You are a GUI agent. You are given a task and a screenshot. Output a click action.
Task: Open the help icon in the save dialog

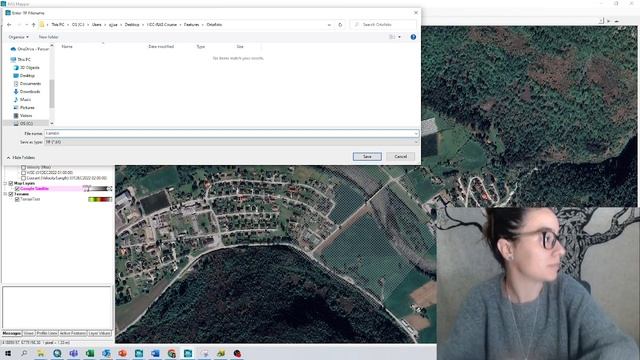tap(413, 37)
